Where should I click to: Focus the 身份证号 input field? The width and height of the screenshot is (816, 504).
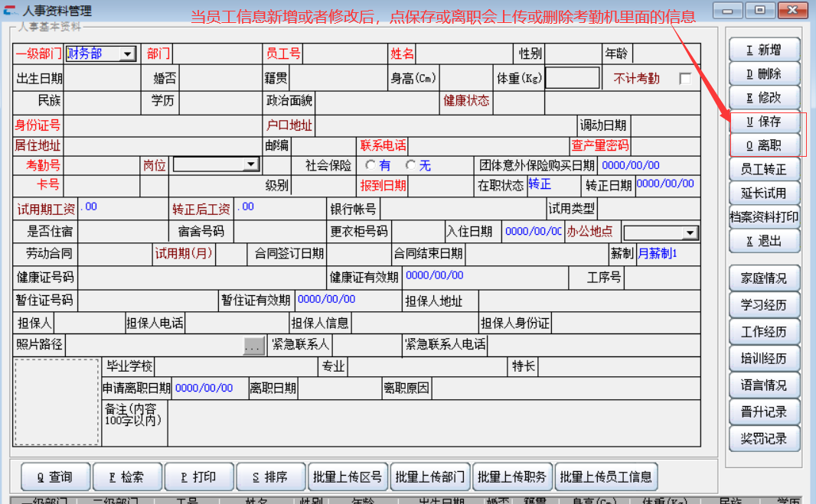coord(162,126)
